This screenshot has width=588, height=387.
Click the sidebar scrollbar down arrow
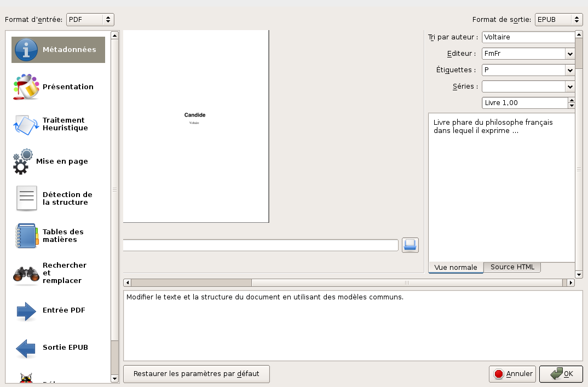[115, 379]
